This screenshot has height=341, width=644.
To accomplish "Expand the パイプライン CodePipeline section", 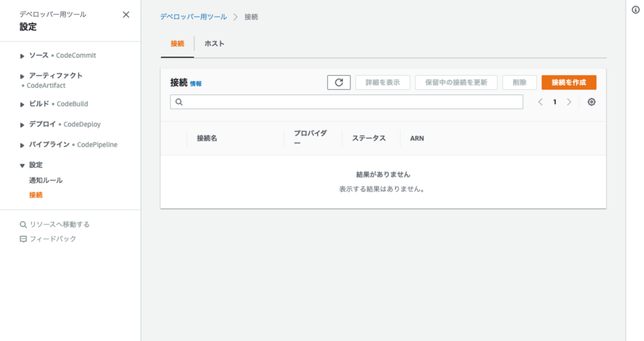I will tap(22, 145).
